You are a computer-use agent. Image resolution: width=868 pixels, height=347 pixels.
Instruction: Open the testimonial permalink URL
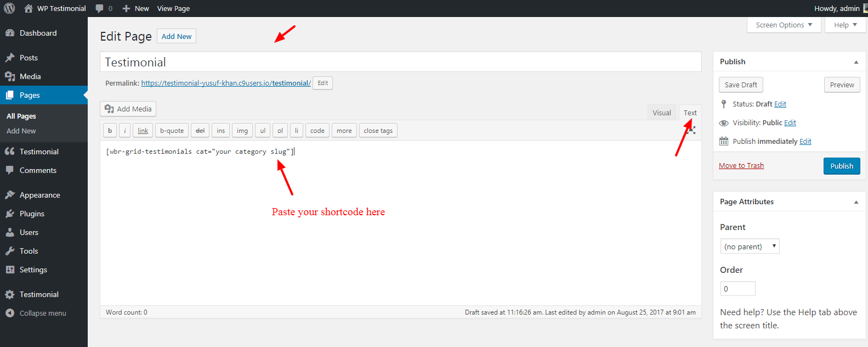[x=226, y=83]
